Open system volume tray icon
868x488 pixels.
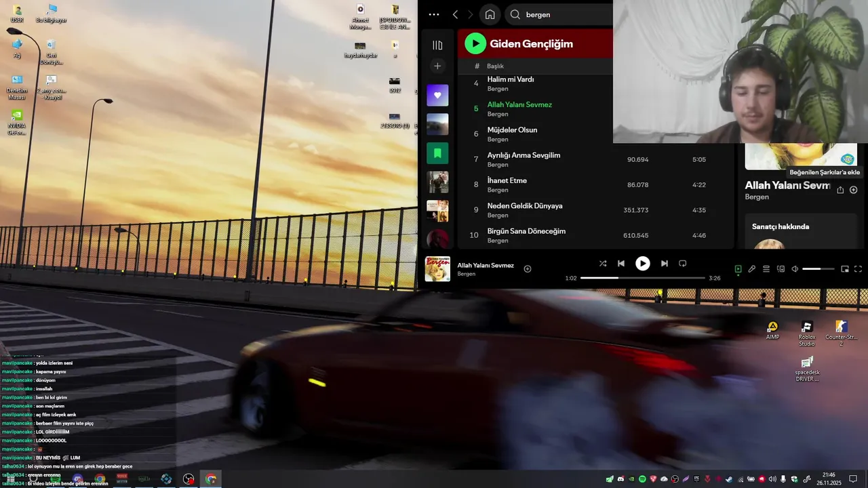(772, 479)
